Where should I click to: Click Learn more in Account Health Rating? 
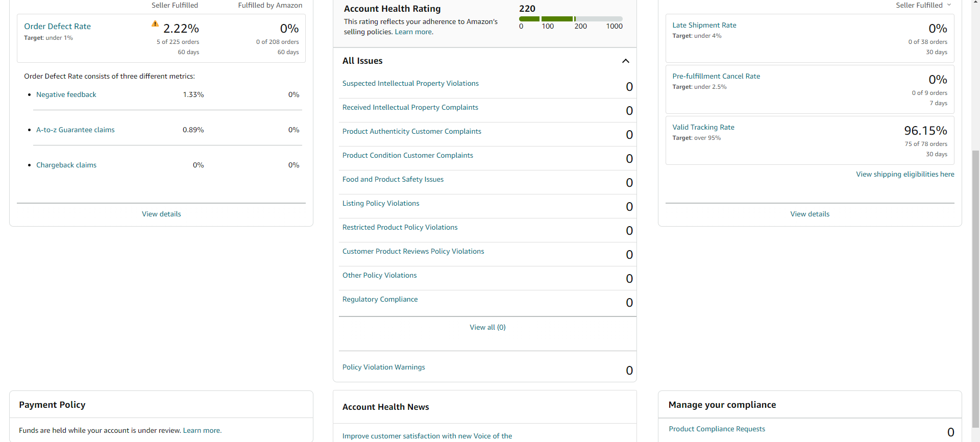coord(414,32)
